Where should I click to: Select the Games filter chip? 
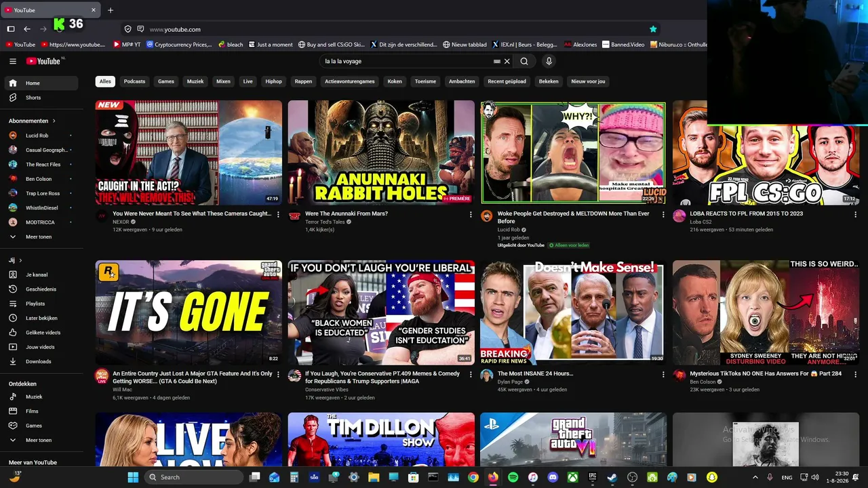pyautogui.click(x=166, y=81)
